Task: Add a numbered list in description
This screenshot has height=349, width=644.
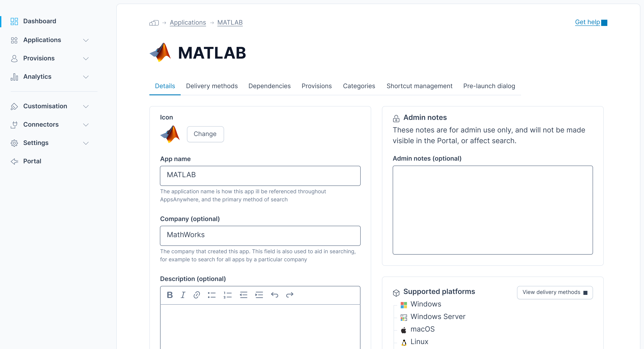Action: pyautogui.click(x=227, y=295)
